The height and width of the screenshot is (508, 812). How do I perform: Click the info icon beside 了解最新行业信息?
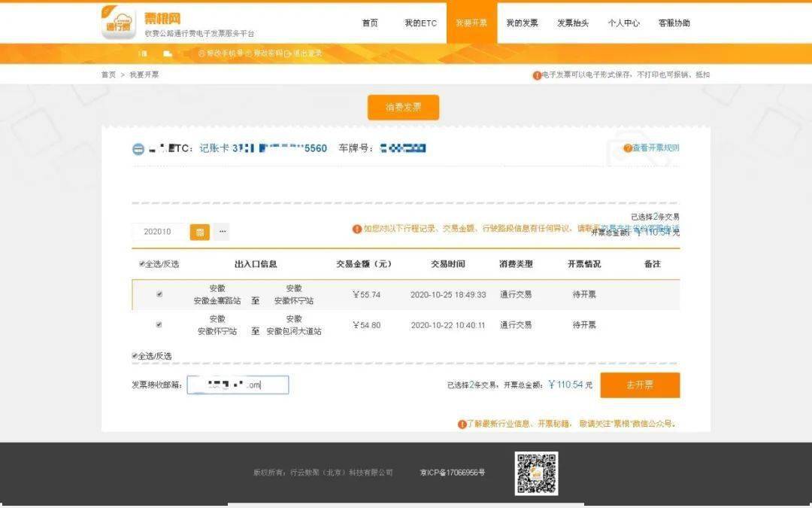[462, 424]
